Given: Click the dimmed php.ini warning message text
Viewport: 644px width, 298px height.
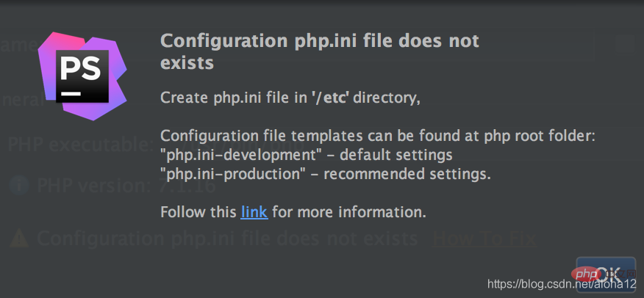Looking at the screenshot, I should coord(228,239).
